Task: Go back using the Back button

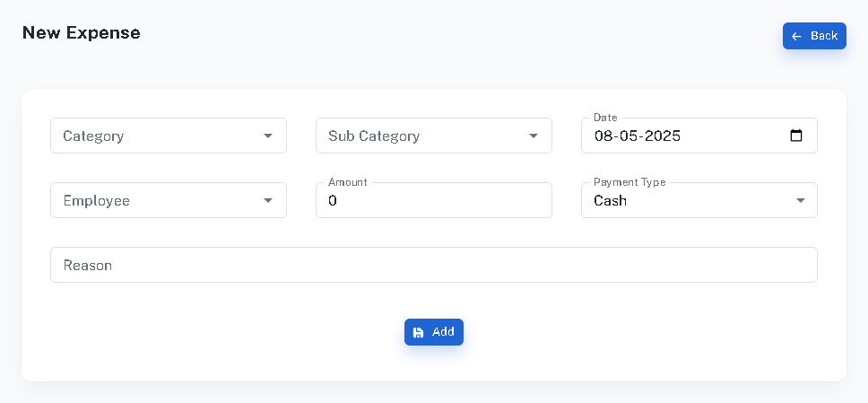Action: [x=814, y=36]
